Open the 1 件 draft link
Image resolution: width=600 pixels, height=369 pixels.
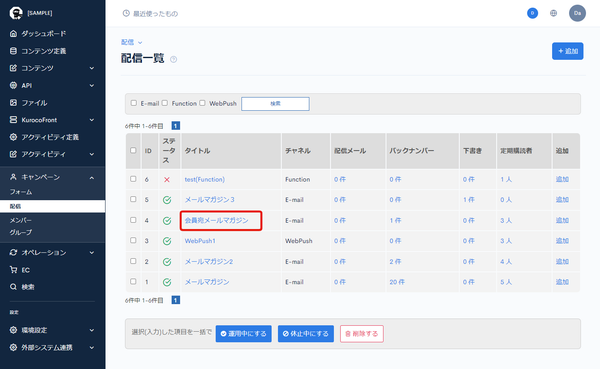point(468,200)
